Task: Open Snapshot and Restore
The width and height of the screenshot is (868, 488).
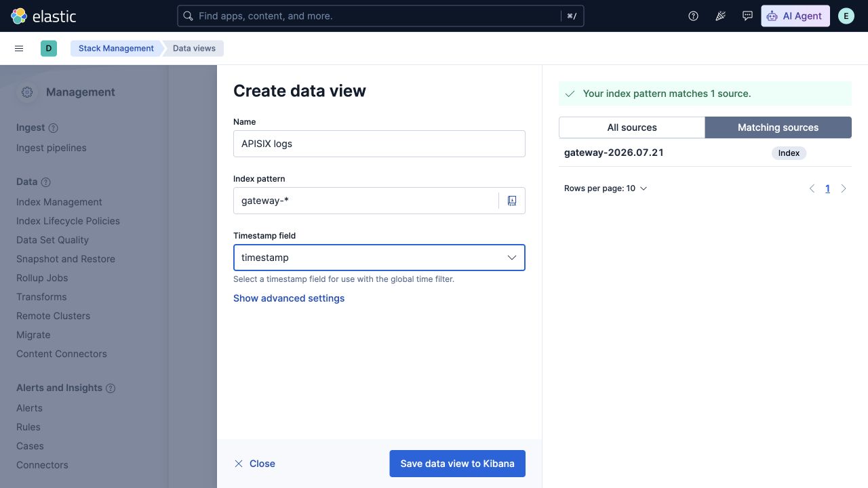Action: (x=66, y=259)
